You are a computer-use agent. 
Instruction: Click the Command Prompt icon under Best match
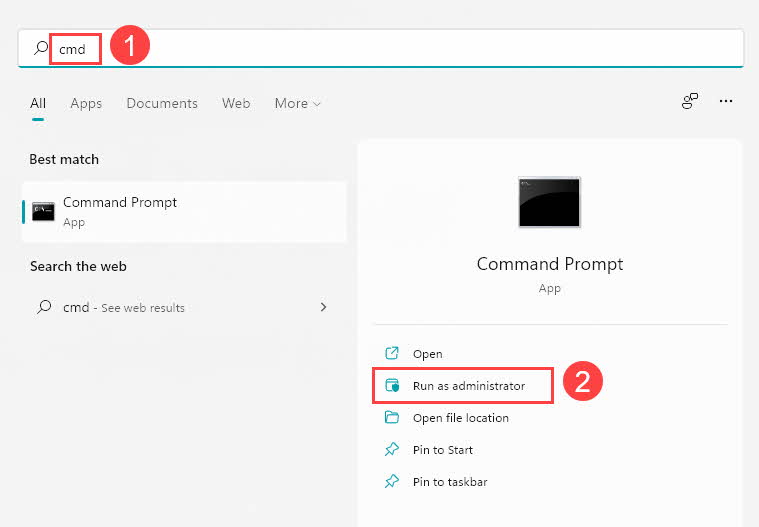(x=43, y=211)
